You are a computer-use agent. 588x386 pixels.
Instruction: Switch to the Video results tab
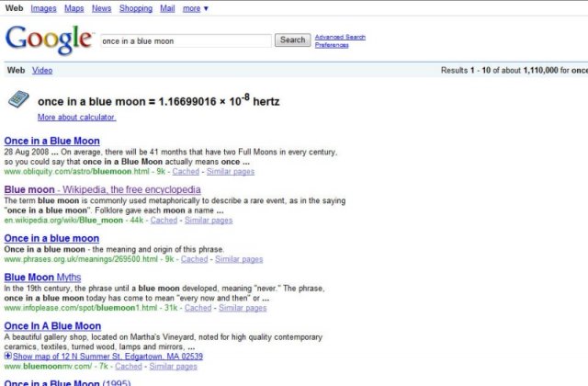(42, 70)
